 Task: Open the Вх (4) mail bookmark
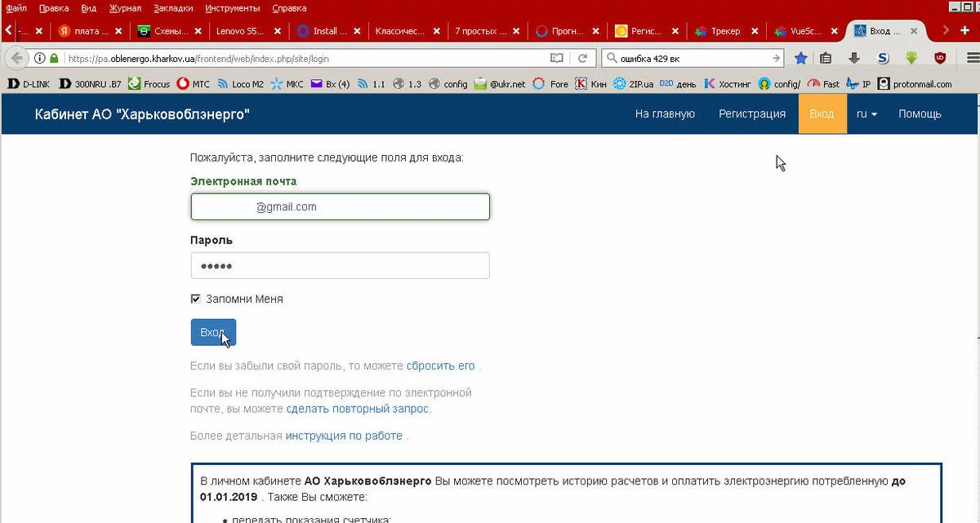330,83
